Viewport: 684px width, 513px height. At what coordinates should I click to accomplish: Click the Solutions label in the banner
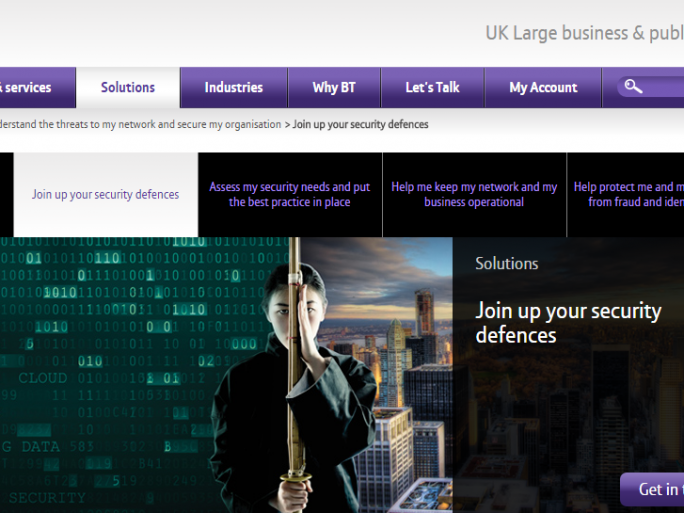pyautogui.click(x=506, y=263)
